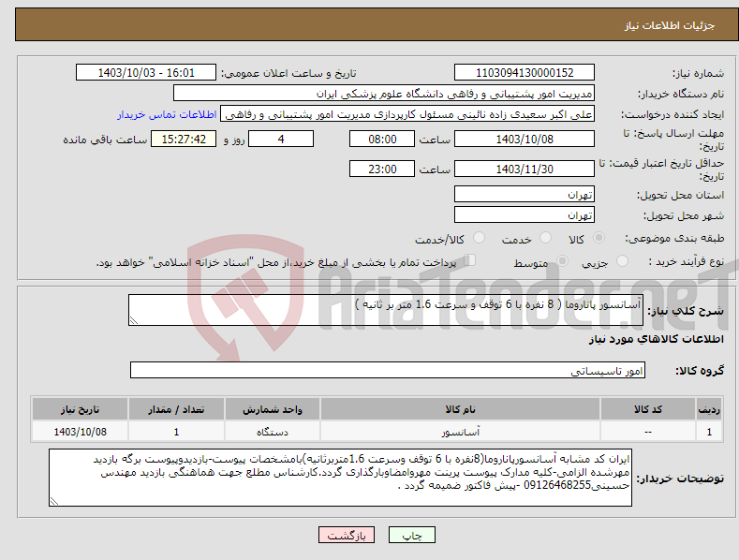Click the بازگشت (back) button
739x560 pixels.
pos(347,536)
